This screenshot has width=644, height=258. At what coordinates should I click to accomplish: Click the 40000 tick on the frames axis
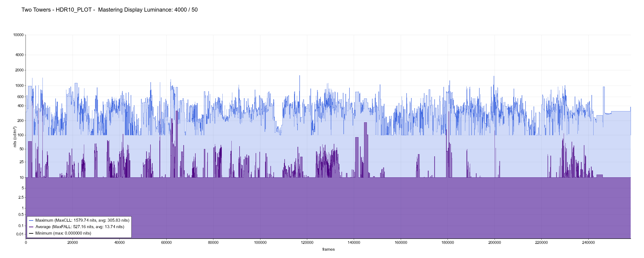coord(120,243)
